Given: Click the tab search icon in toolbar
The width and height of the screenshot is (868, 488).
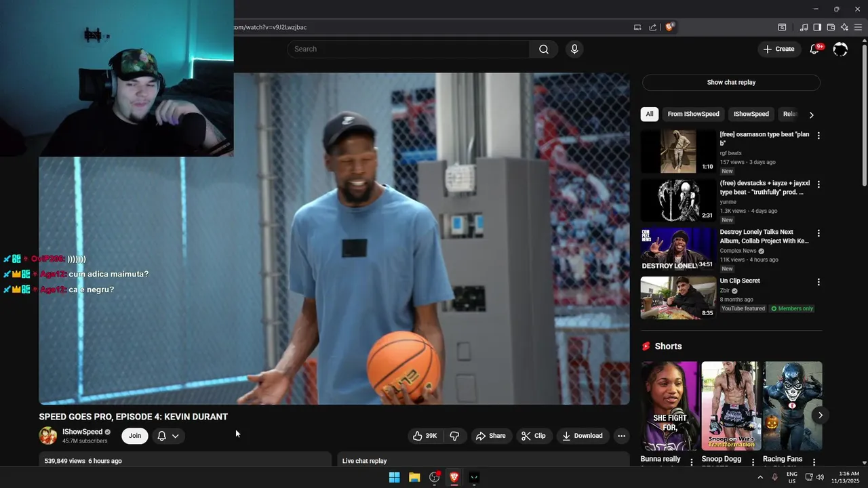Looking at the screenshot, I should [x=782, y=27].
